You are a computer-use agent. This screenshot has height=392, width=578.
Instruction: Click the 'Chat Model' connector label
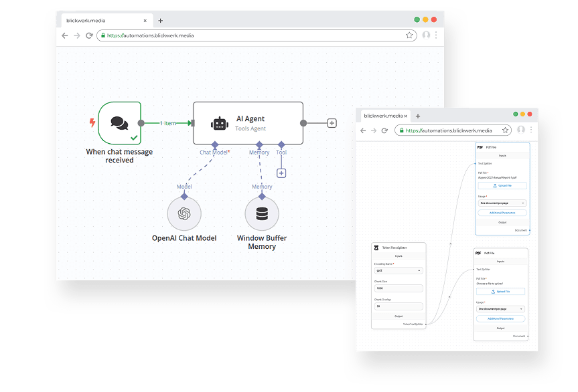pos(214,153)
